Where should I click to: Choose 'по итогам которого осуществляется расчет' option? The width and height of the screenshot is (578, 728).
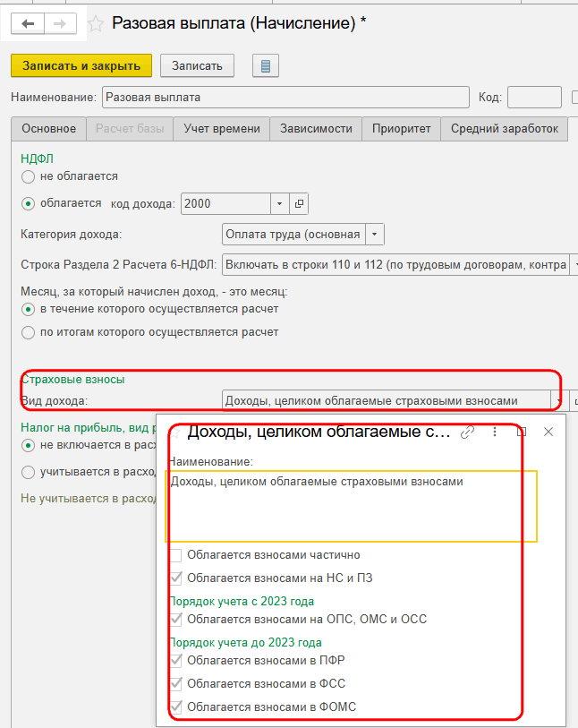[x=28, y=332]
